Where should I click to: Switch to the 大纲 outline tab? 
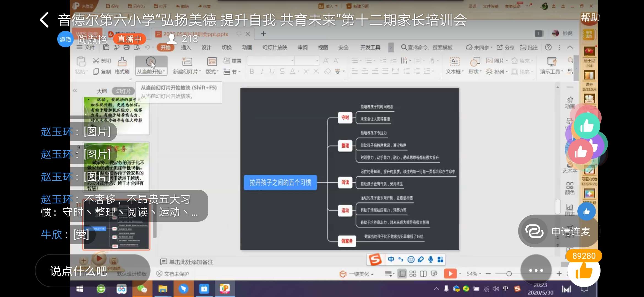coord(102,91)
